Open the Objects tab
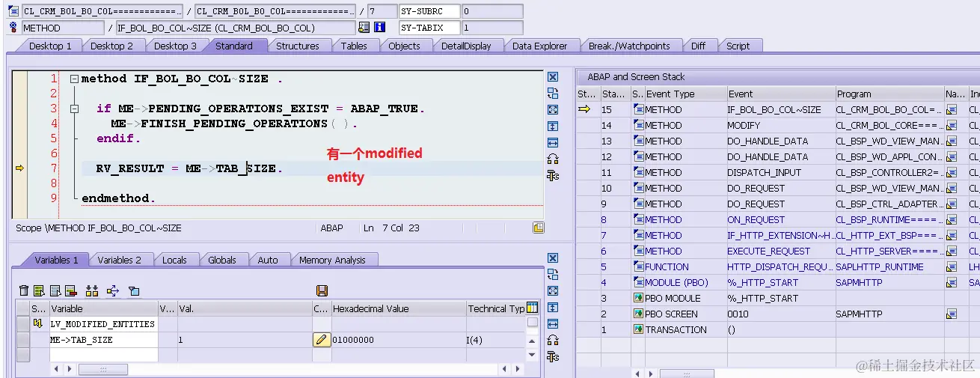 [x=404, y=46]
